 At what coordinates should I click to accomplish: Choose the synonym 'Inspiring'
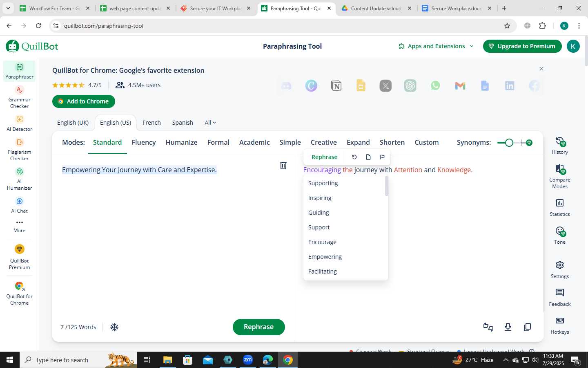coord(320,198)
